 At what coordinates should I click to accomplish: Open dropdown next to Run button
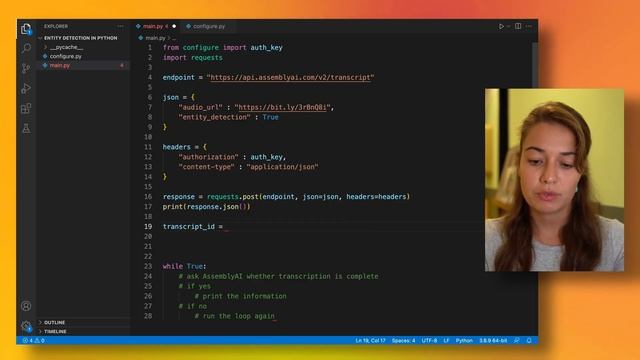tap(509, 26)
